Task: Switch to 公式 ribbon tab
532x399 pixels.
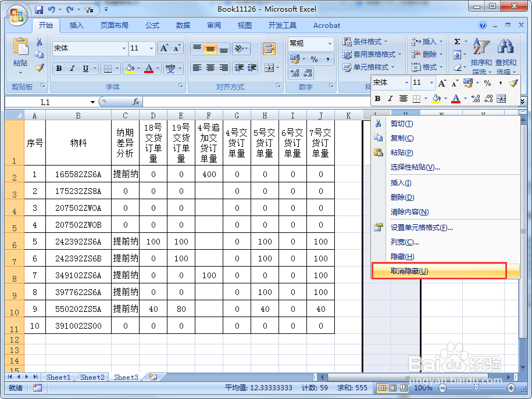Action: tap(152, 26)
